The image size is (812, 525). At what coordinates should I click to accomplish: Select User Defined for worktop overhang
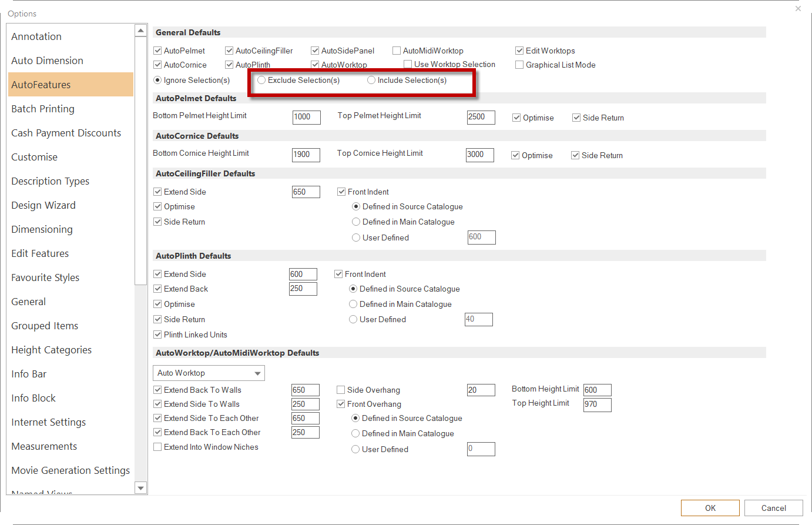point(355,449)
